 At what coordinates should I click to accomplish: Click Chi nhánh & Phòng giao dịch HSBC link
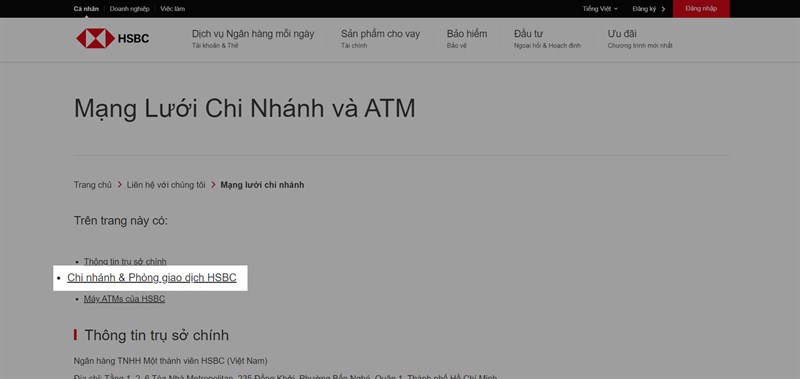(x=152, y=277)
